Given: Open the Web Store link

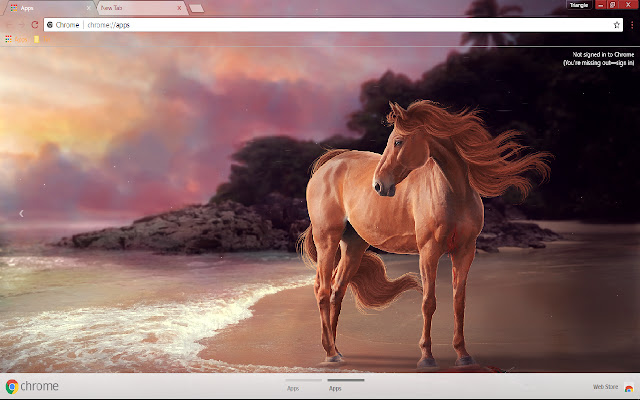Looking at the screenshot, I should point(613,387).
